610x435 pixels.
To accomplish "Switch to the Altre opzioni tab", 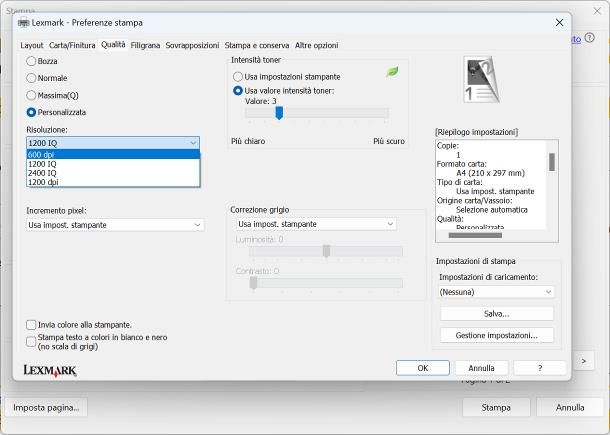I will [x=316, y=46].
